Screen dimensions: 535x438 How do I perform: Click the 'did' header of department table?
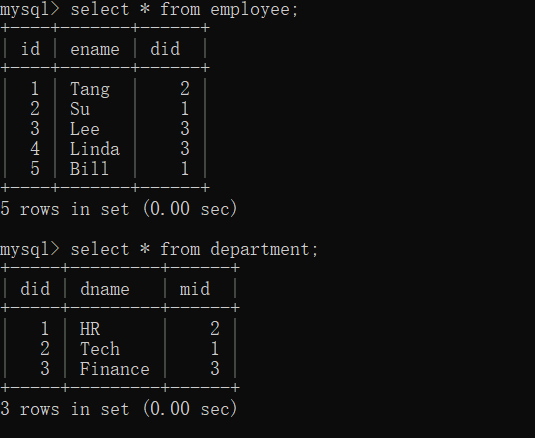pos(35,289)
